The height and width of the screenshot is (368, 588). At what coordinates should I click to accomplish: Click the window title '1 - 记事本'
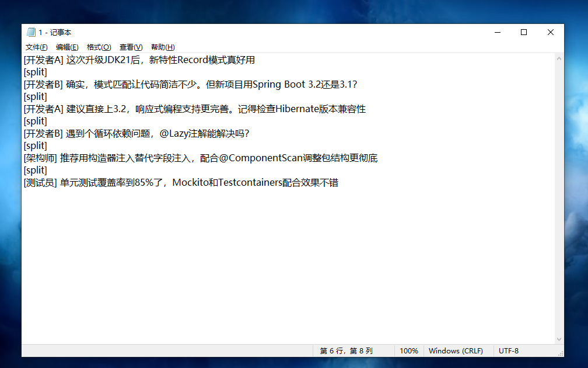[55, 33]
